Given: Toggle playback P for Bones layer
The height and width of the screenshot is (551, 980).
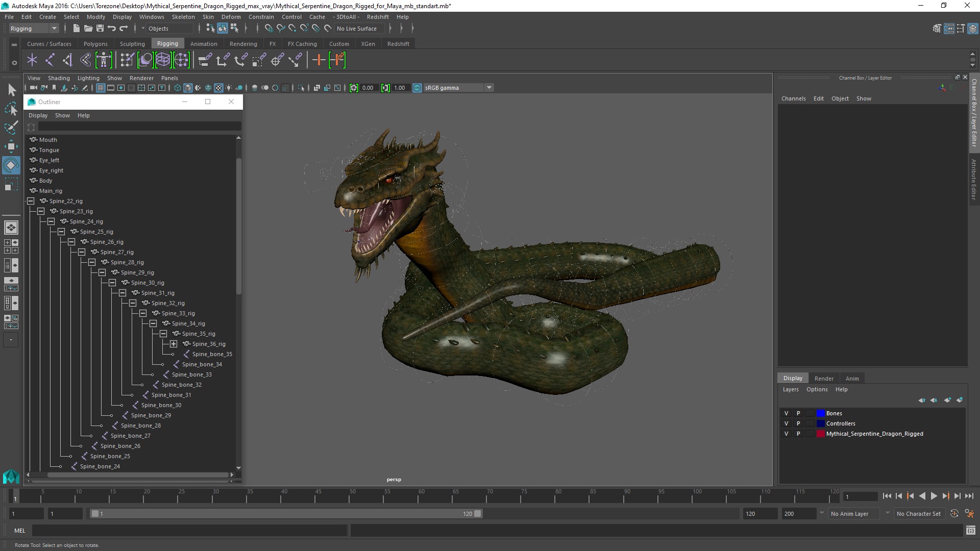Looking at the screenshot, I should pos(798,413).
